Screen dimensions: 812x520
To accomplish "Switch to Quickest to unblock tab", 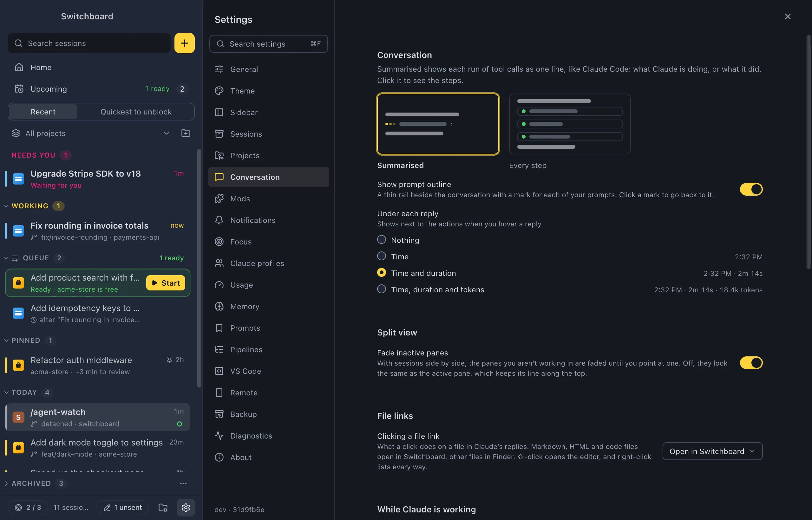I will [x=136, y=112].
